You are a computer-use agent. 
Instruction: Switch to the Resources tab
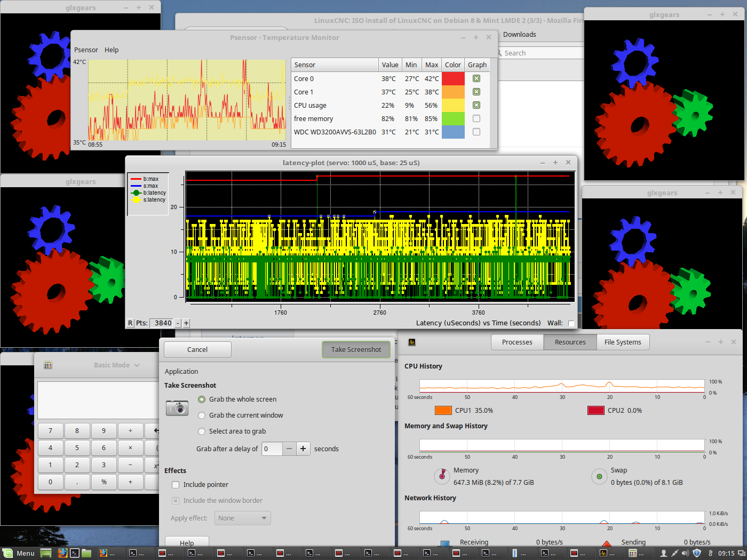click(570, 342)
